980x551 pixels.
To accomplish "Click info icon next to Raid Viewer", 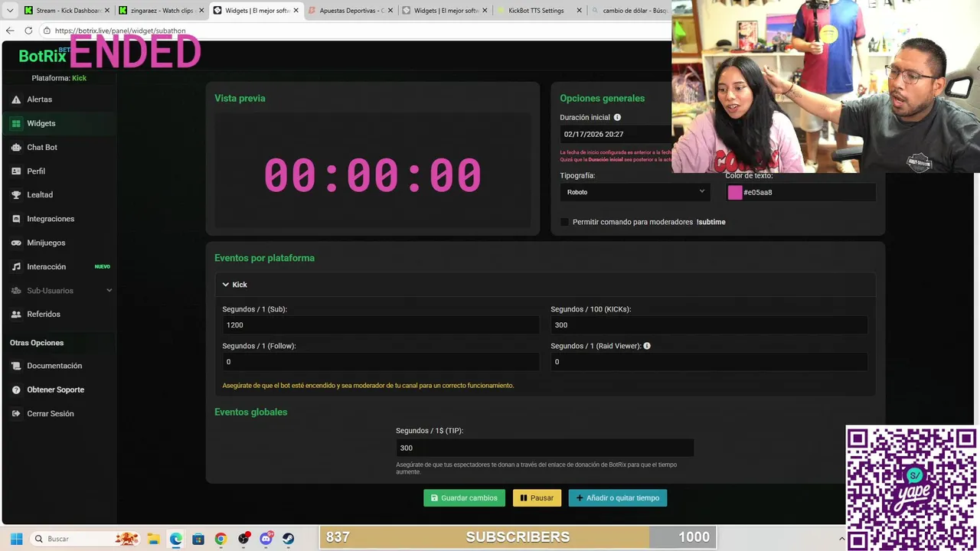I will tap(647, 346).
